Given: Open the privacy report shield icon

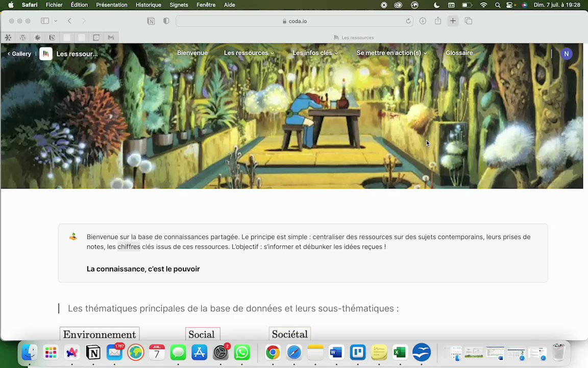Looking at the screenshot, I should [166, 21].
